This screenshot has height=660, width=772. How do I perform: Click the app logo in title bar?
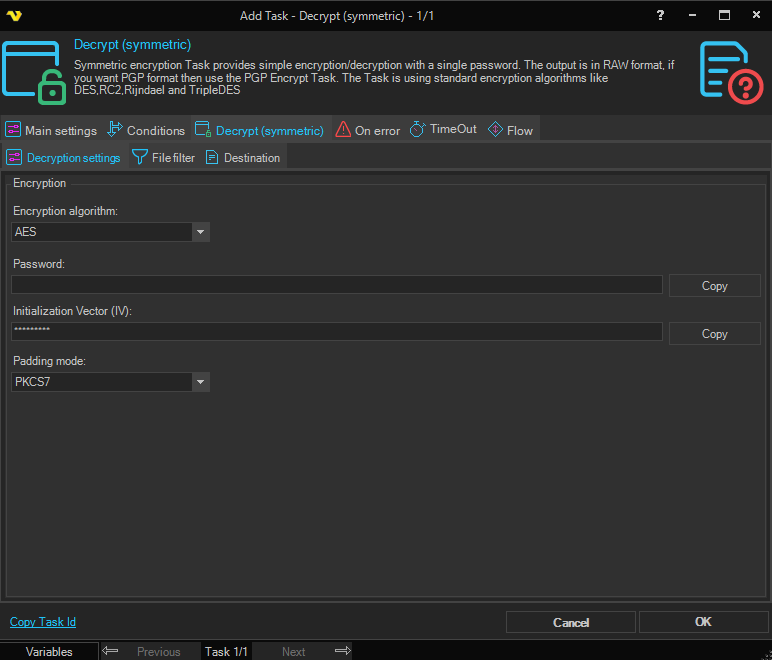click(15, 15)
